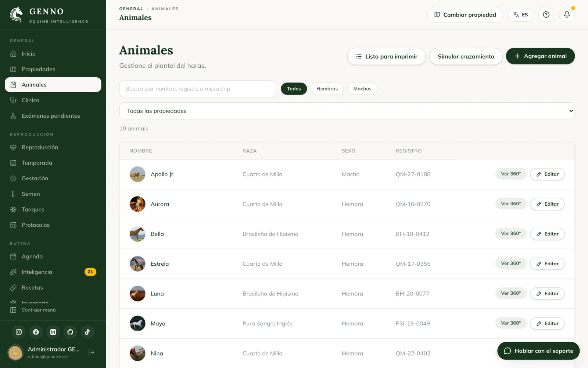
Task: Click Agregar animal button
Action: tap(541, 56)
